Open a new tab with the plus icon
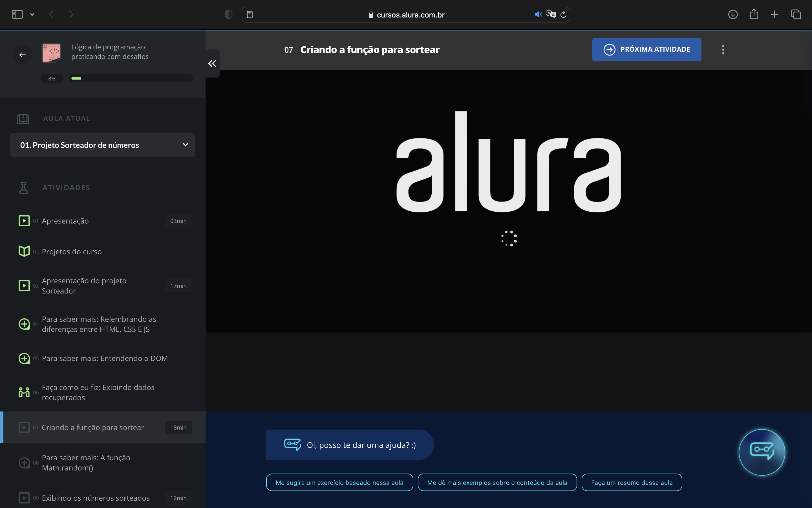 [775, 14]
